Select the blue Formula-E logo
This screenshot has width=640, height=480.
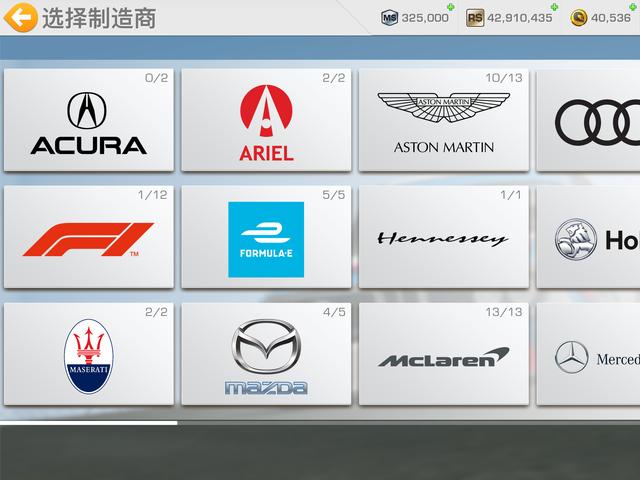tap(266, 239)
